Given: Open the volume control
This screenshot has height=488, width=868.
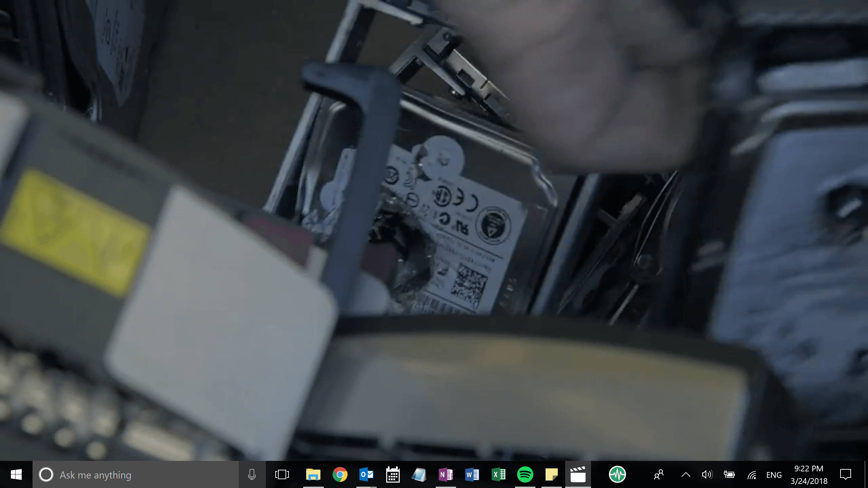Looking at the screenshot, I should pyautogui.click(x=707, y=474).
